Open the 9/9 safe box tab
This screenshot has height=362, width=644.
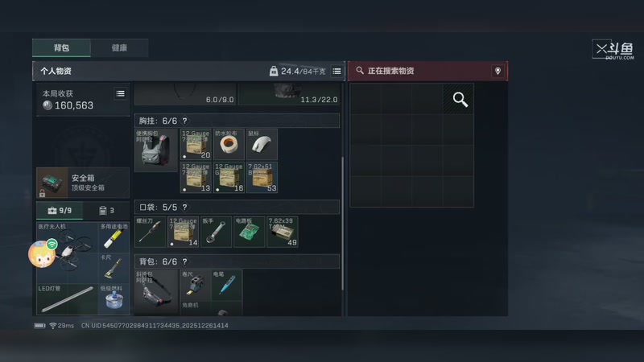click(60, 211)
